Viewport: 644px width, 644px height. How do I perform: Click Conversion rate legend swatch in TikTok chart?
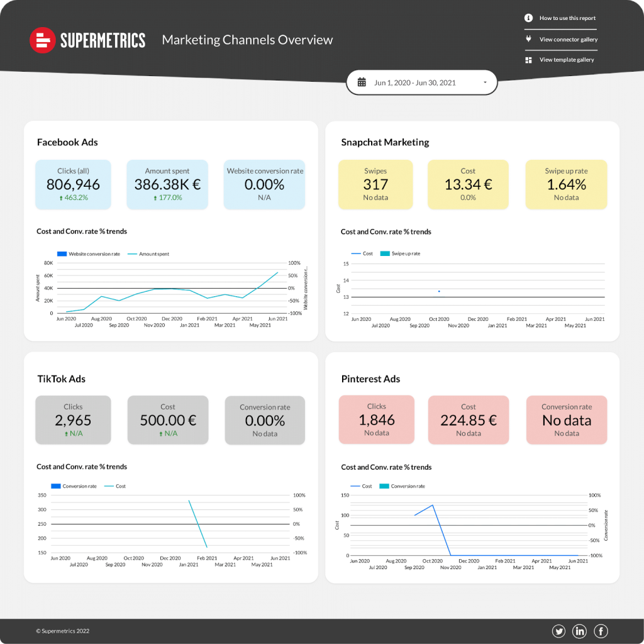pyautogui.click(x=56, y=486)
